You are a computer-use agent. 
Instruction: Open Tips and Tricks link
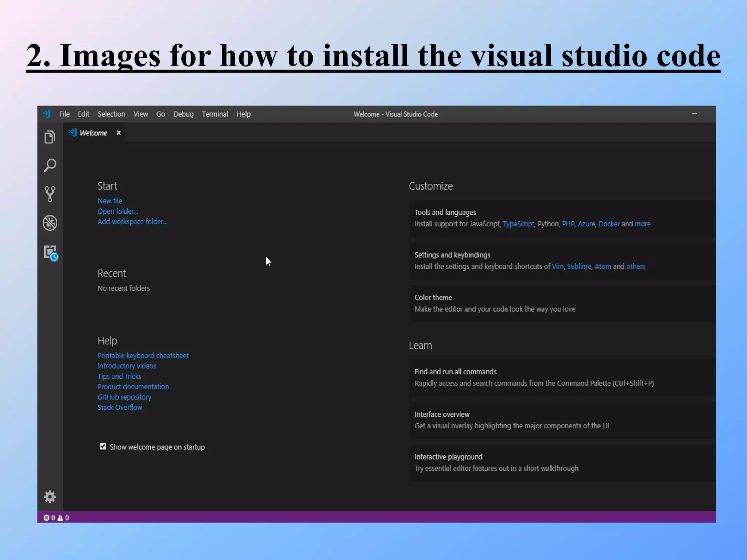coord(119,376)
